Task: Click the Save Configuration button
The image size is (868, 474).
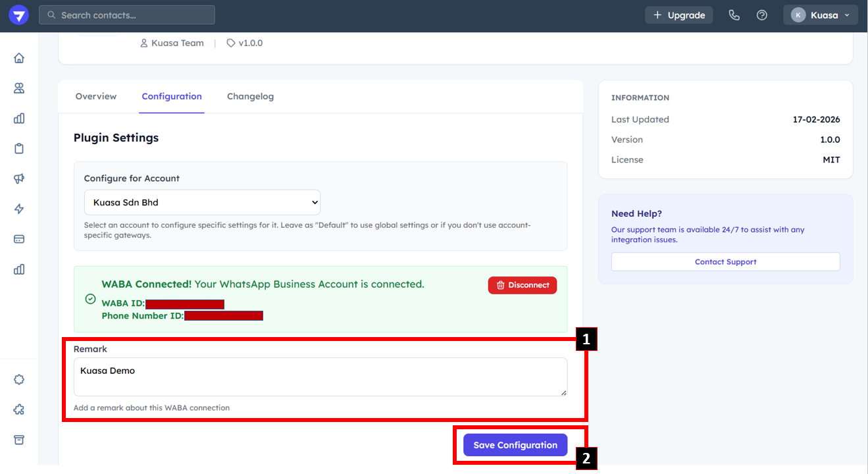Action: 515,445
